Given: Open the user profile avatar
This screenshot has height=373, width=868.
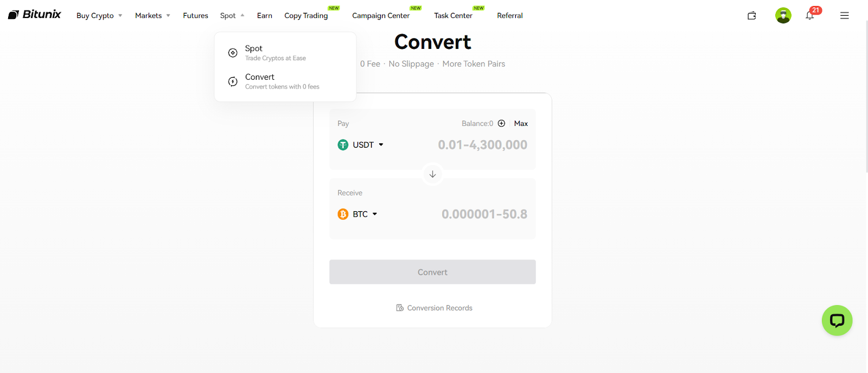Looking at the screenshot, I should click(783, 15).
